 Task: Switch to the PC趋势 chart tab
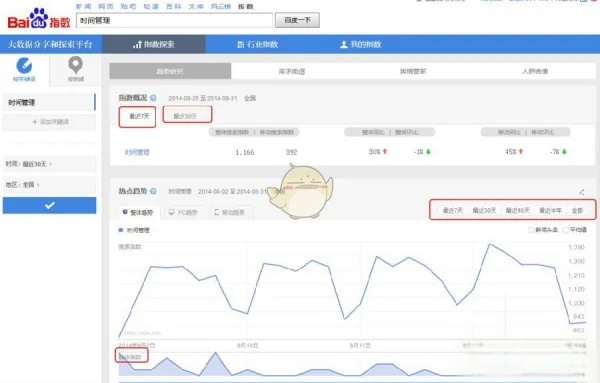tap(183, 212)
